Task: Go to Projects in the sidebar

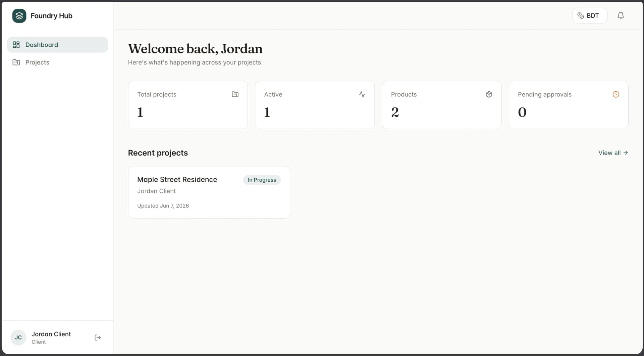Action: (x=58, y=62)
